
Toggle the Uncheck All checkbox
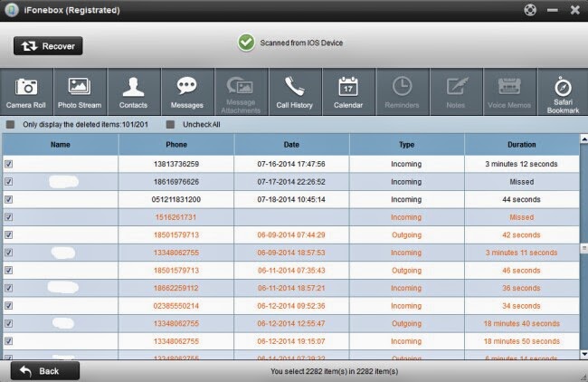pos(170,125)
